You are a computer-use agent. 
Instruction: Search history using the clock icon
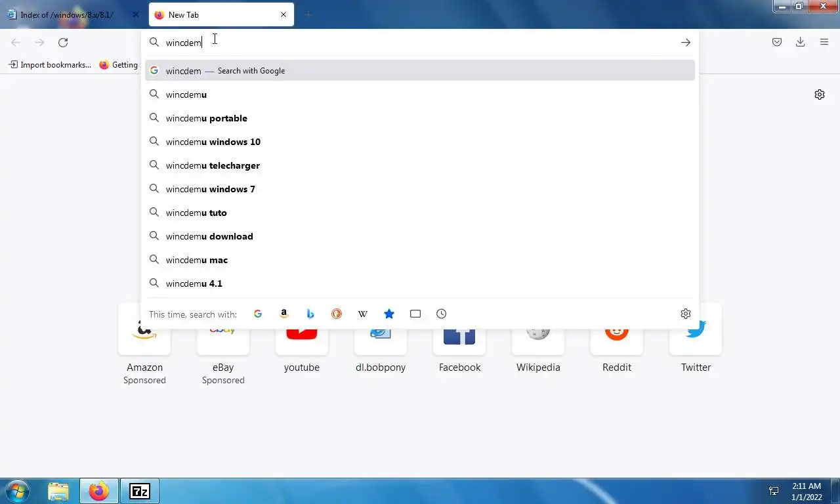pyautogui.click(x=442, y=314)
